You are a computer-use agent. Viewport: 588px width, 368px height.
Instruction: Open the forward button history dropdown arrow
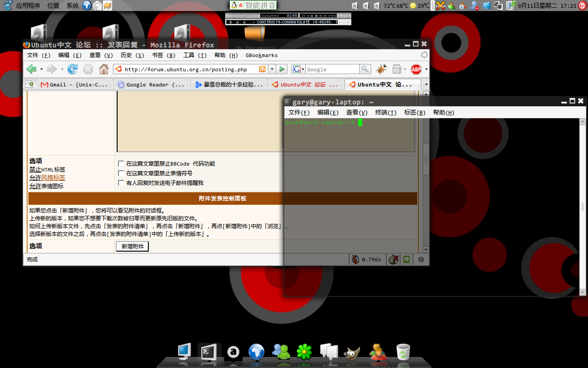click(x=62, y=69)
